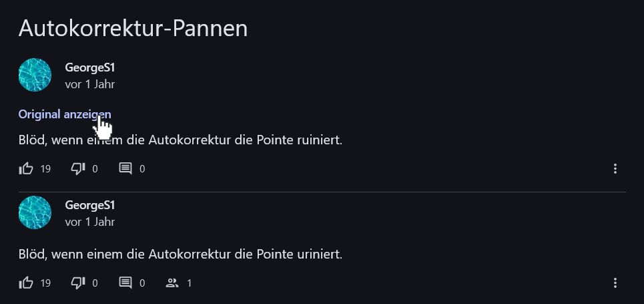Like the comment ending in "ruiniert"
Screen dimensions: 644x304
(27, 168)
